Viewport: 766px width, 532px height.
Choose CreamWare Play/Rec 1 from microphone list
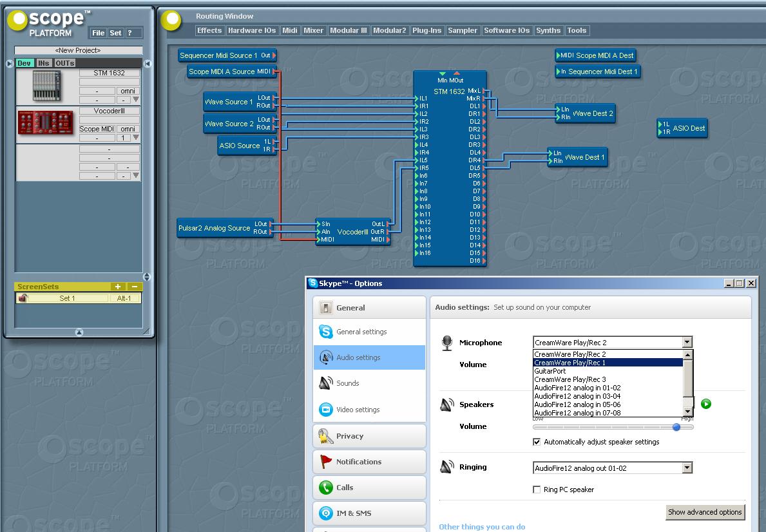click(608, 363)
